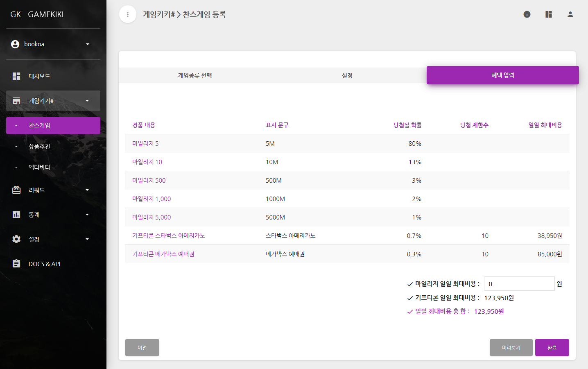The image size is (588, 369).
Task: Open the info icon in top bar
Action: pyautogui.click(x=527, y=14)
